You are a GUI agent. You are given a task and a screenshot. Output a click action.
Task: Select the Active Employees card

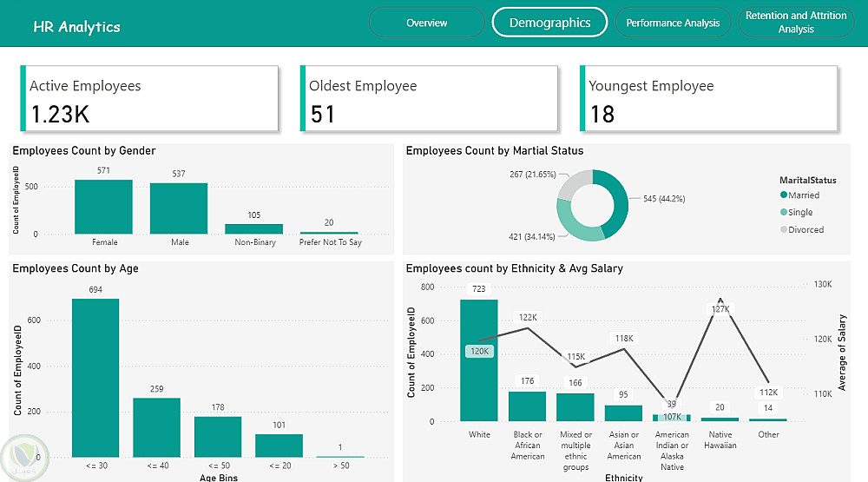pyautogui.click(x=148, y=99)
